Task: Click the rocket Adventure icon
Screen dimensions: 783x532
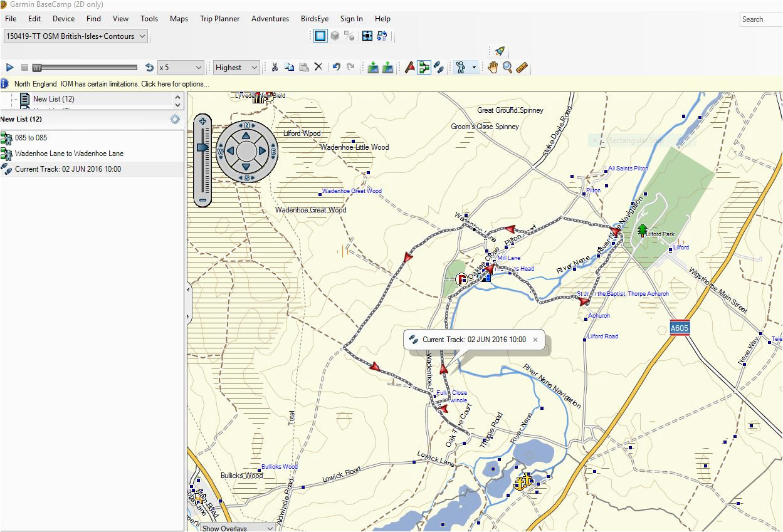Action: tap(500, 51)
